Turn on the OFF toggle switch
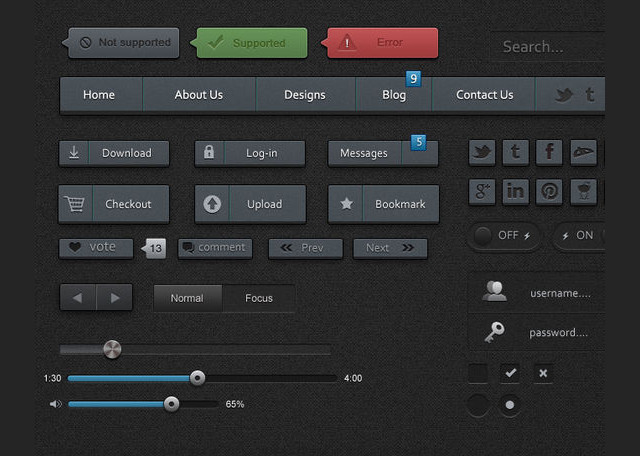The height and width of the screenshot is (456, 640). [x=504, y=236]
